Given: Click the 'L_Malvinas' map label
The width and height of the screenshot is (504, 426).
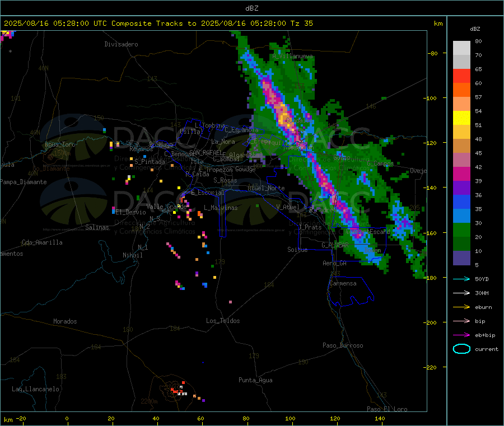Looking at the screenshot, I should [221, 208].
